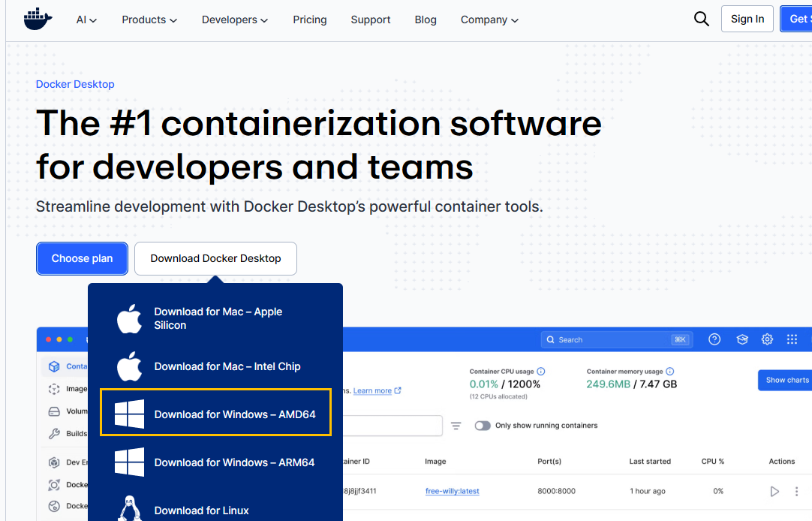The width and height of the screenshot is (812, 521).
Task: Click the Sign In button
Action: point(747,20)
